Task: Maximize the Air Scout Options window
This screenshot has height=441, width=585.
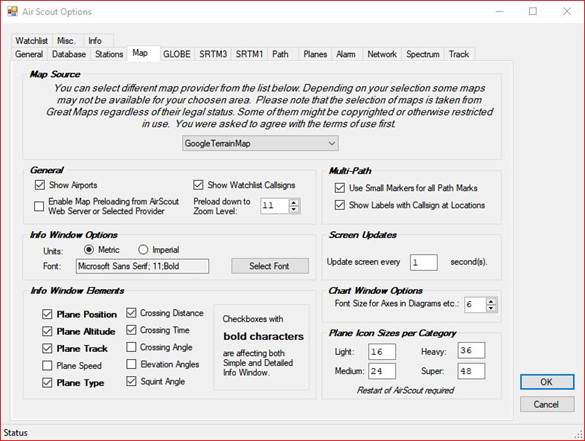Action: [533, 12]
